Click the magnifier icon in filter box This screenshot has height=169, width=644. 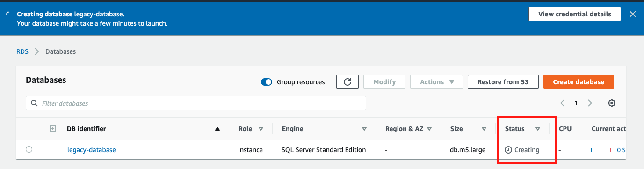point(34,103)
